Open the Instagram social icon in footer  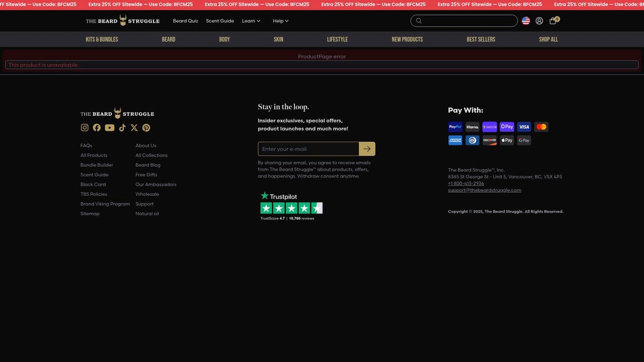coord(85,128)
